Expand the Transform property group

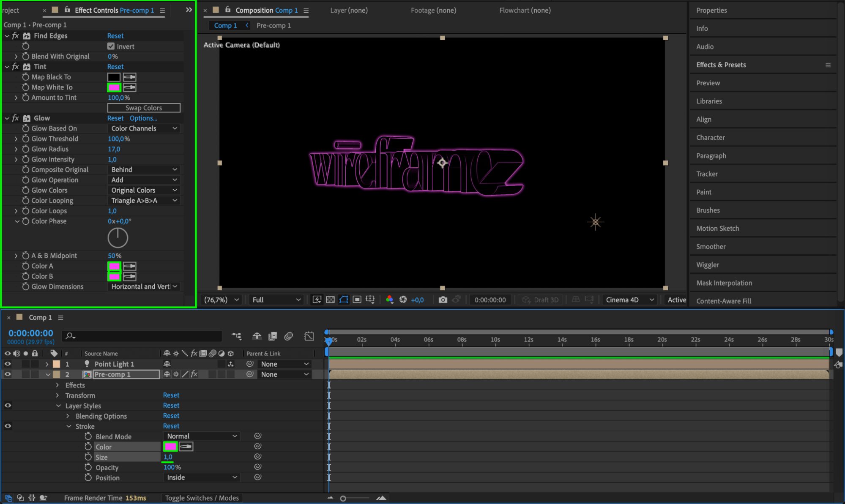(x=58, y=395)
